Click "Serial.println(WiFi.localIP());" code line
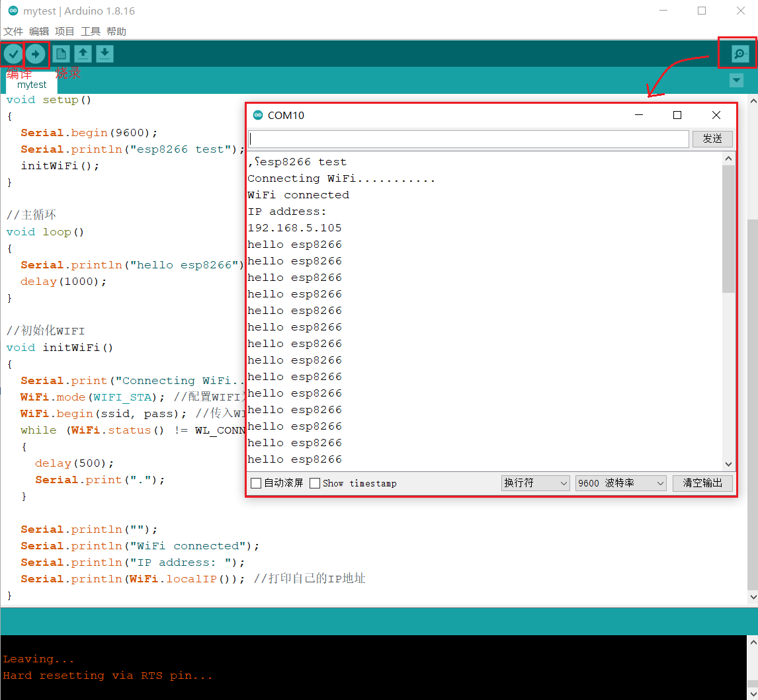The image size is (758, 700). point(133,579)
